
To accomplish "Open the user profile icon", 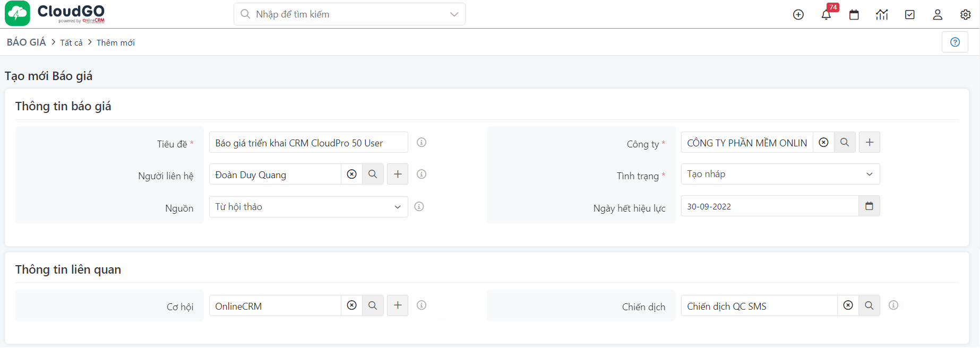I will (x=938, y=15).
